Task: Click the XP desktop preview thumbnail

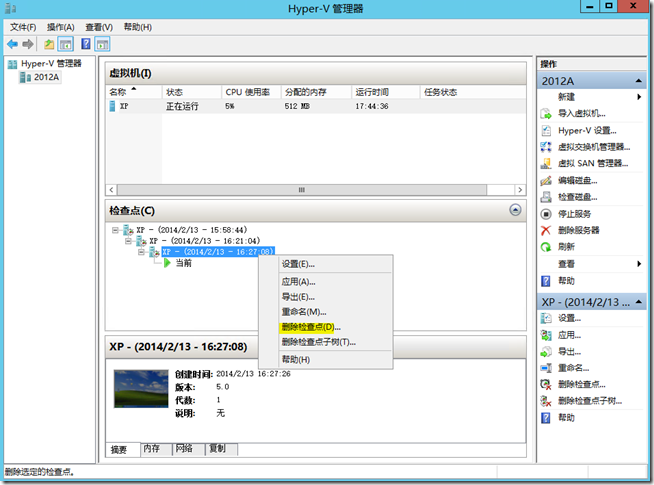Action: (x=141, y=389)
